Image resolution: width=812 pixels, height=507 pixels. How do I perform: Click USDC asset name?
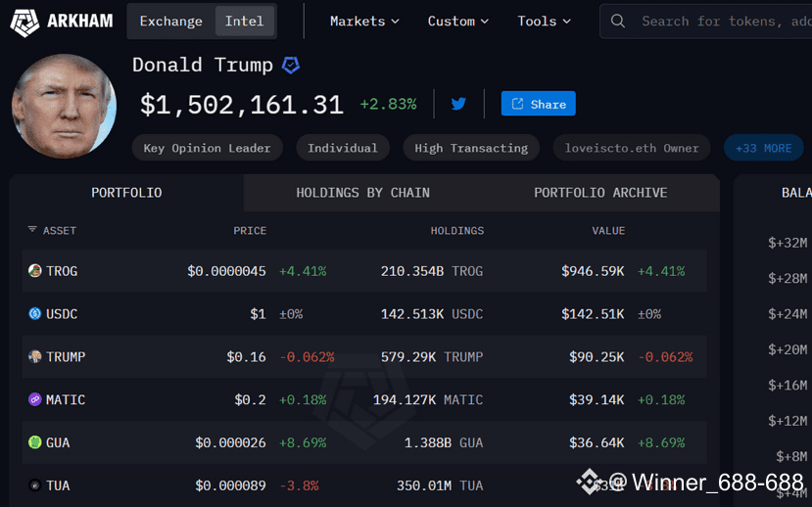pos(62,314)
